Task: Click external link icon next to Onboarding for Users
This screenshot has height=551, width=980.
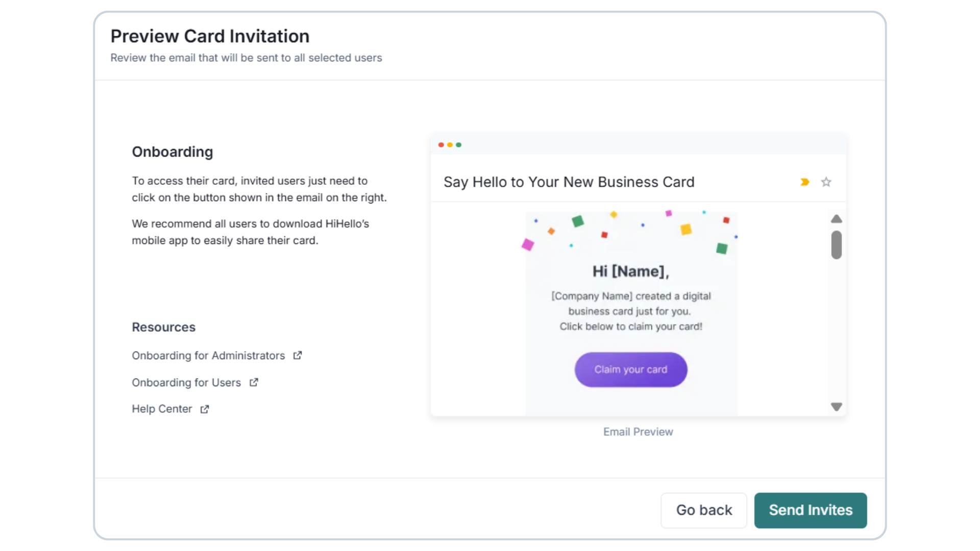Action: coord(254,383)
